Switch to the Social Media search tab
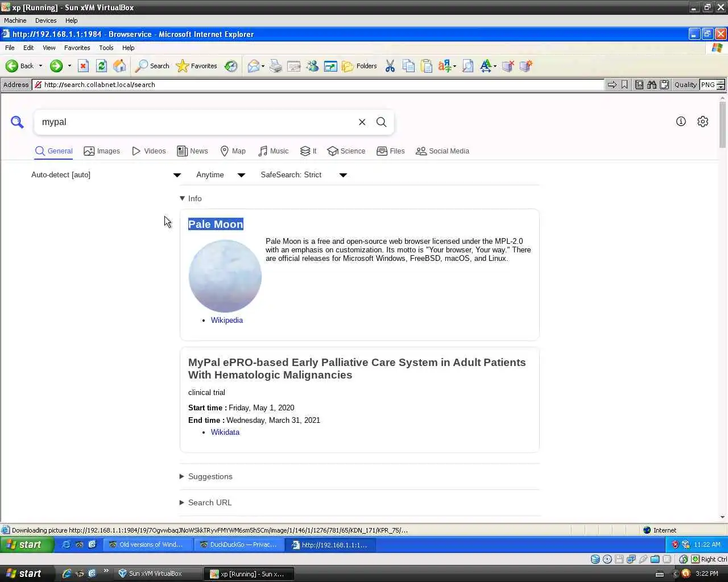 [x=442, y=151]
